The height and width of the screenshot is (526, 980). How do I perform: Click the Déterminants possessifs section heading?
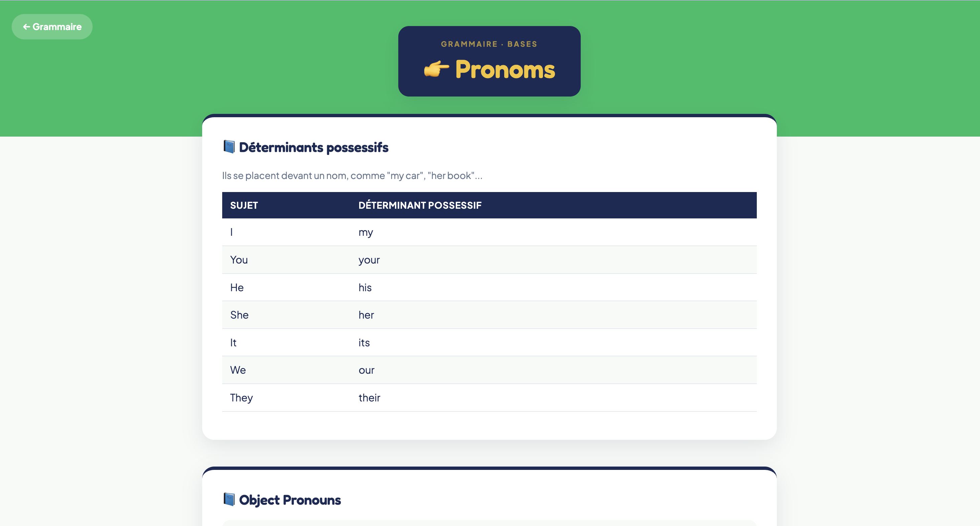(313, 147)
